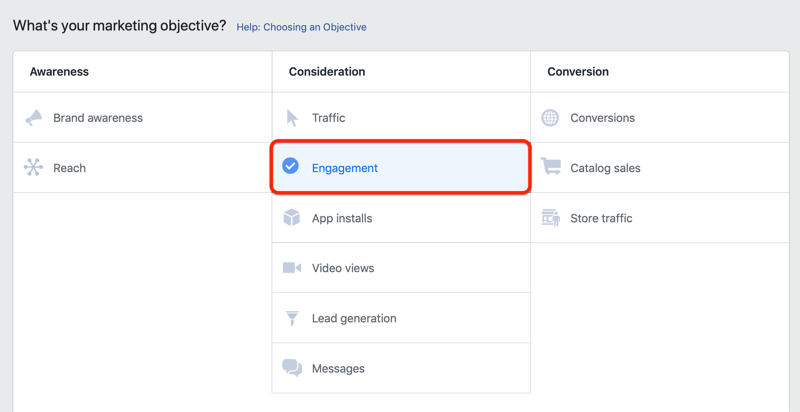Toggle the Engagement selected checkmark
Screen dimensions: 800x412
click(291, 167)
